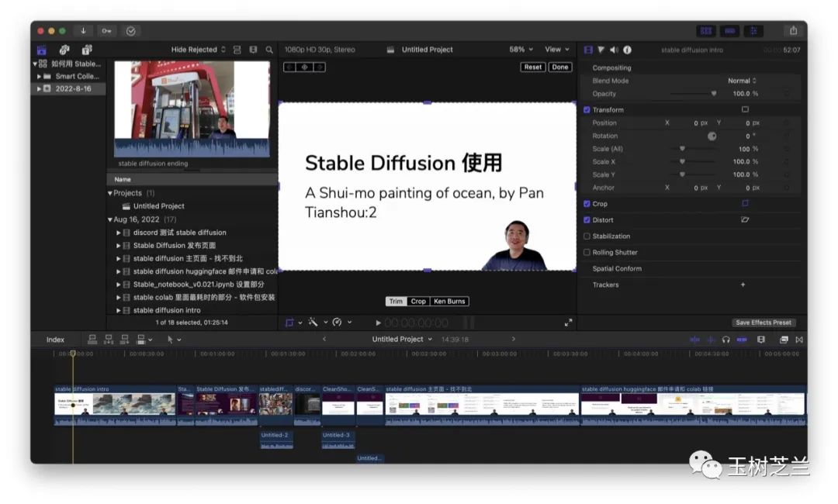Open the Video inspector tab icon
838x504 pixels.
pyautogui.click(x=588, y=50)
